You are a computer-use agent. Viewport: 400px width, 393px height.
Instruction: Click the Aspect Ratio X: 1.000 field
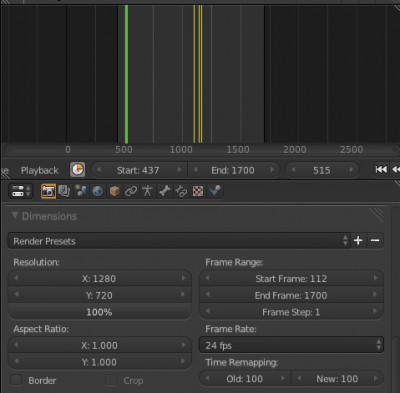(x=99, y=345)
